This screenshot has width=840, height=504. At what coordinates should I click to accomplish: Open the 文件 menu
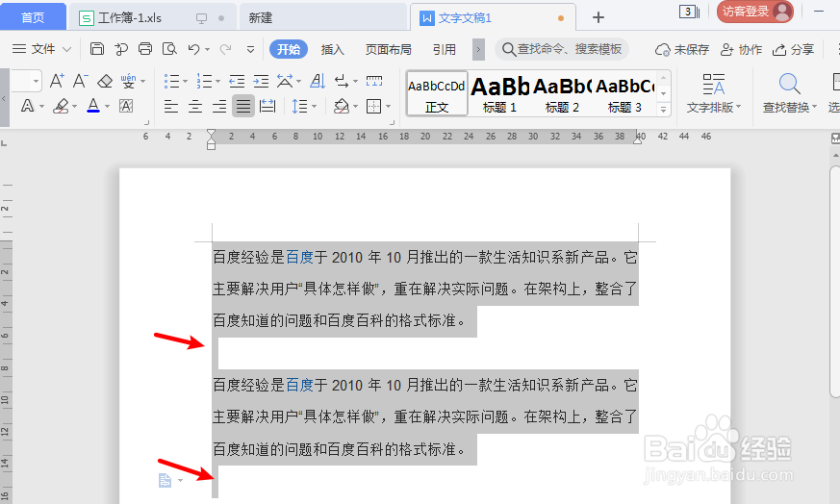coord(42,49)
